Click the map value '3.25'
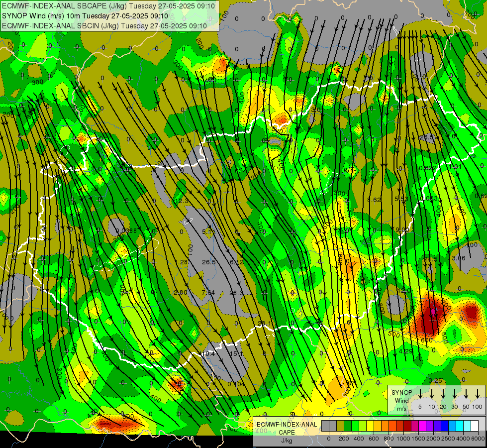Screen dimensions: 487x448 click(x=435, y=380)
